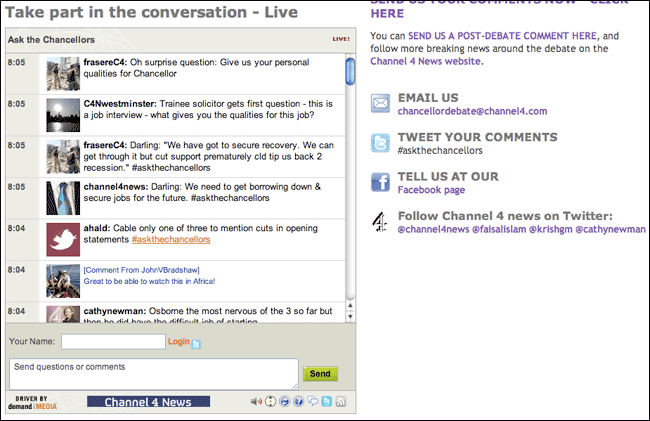Click the Ask the Chancellors chat title
Viewport: 650px width, 421px height.
51,39
